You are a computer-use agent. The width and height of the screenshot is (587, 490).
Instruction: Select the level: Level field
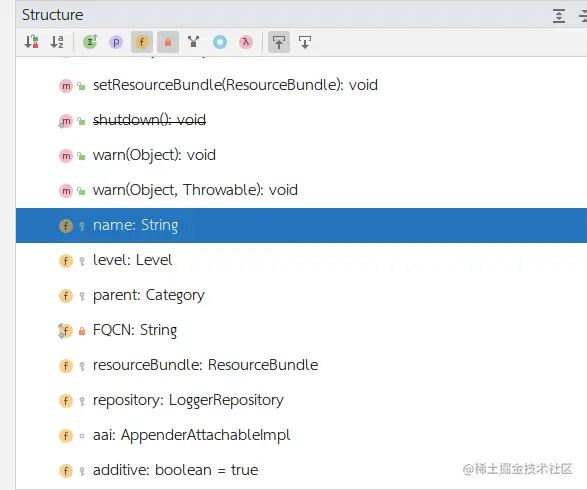[301, 260]
